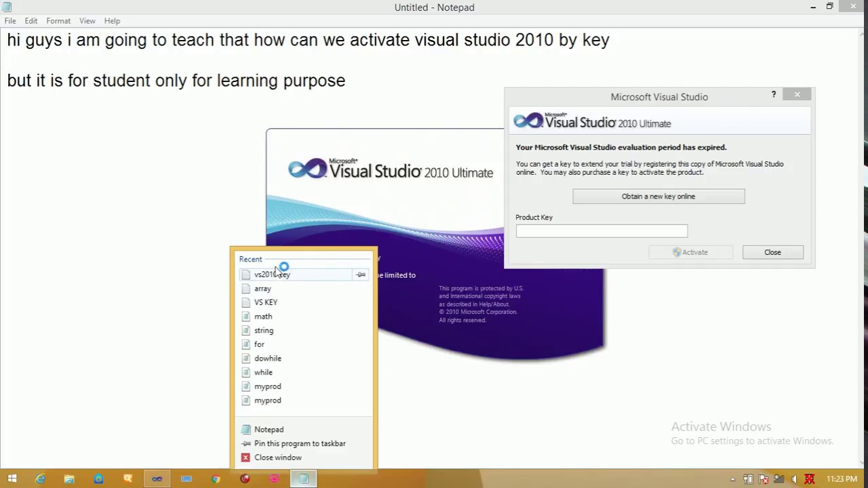Click the Close button in Visual Studio dialog

[772, 252]
